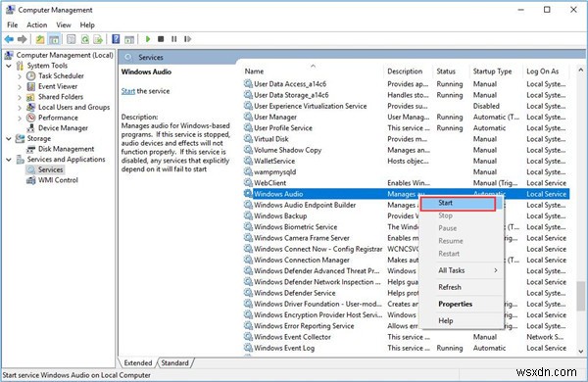
Task: Click the gear icon of Windows Backup
Action: pyautogui.click(x=248, y=215)
